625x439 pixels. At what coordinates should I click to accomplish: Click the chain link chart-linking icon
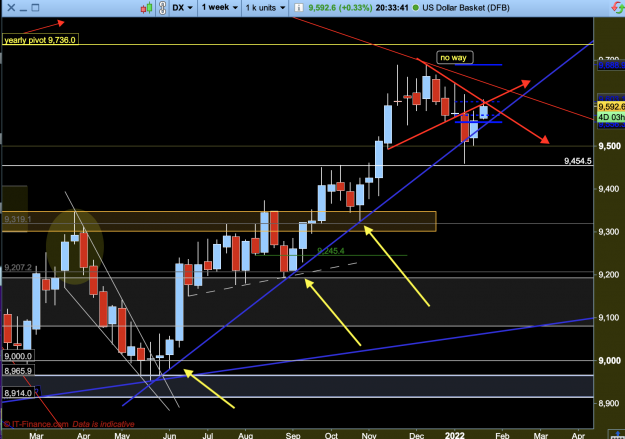(162, 8)
